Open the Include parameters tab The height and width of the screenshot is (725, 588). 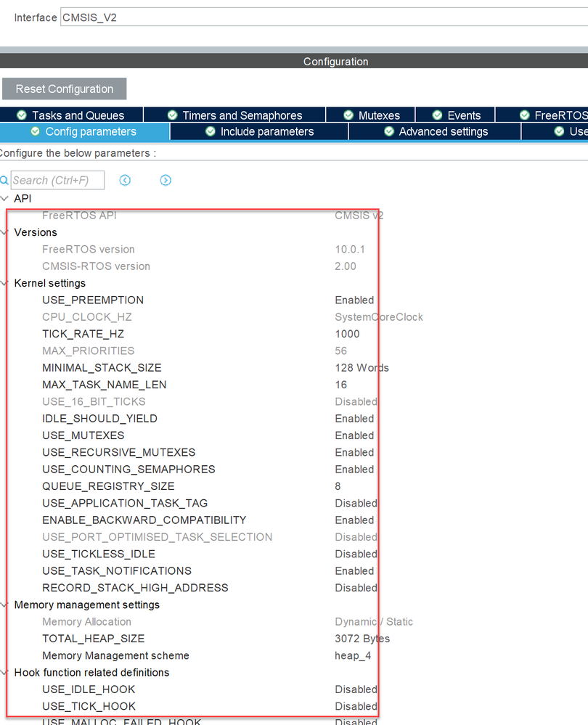pos(259,132)
